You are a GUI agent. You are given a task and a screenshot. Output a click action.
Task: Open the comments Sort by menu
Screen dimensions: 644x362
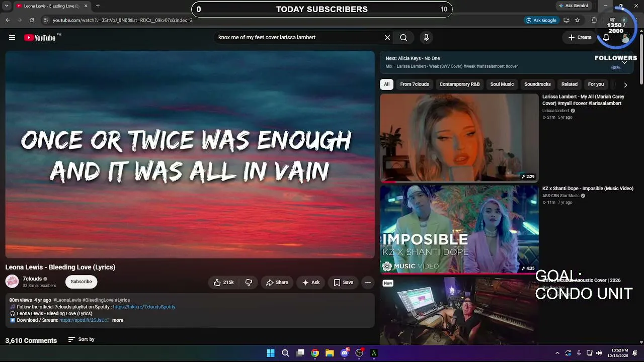(x=82, y=339)
